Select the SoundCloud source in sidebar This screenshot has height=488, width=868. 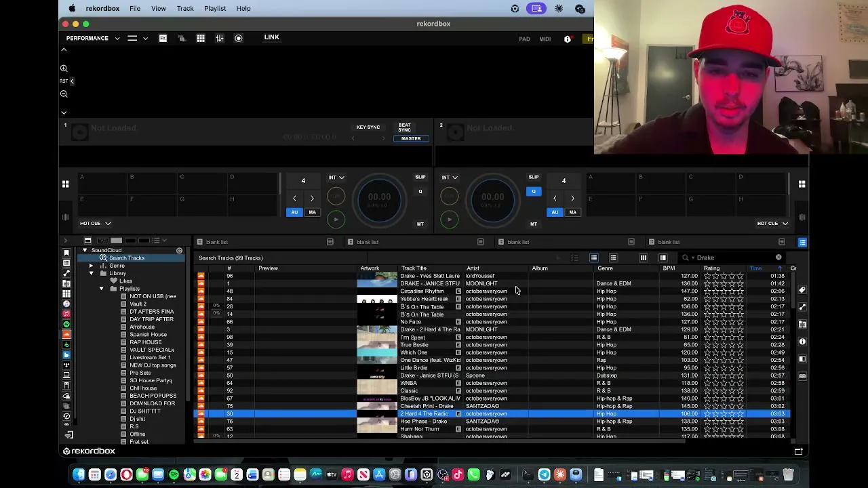pyautogui.click(x=66, y=334)
